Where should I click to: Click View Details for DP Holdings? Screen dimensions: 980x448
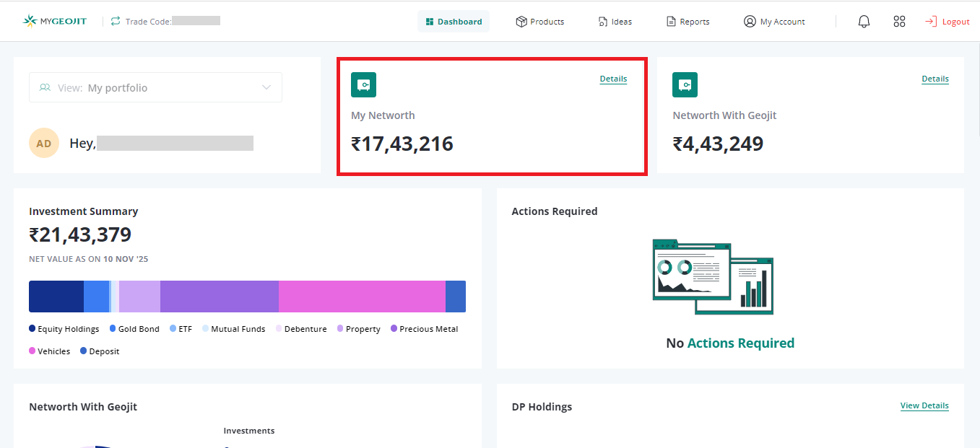[x=924, y=405]
